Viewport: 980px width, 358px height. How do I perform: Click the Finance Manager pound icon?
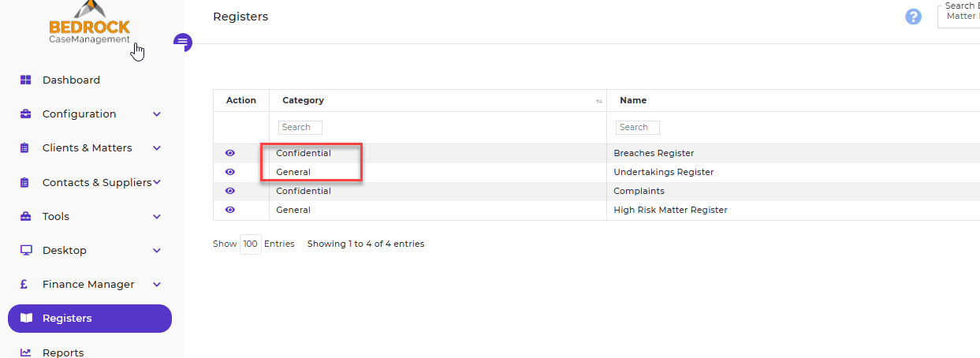(25, 285)
